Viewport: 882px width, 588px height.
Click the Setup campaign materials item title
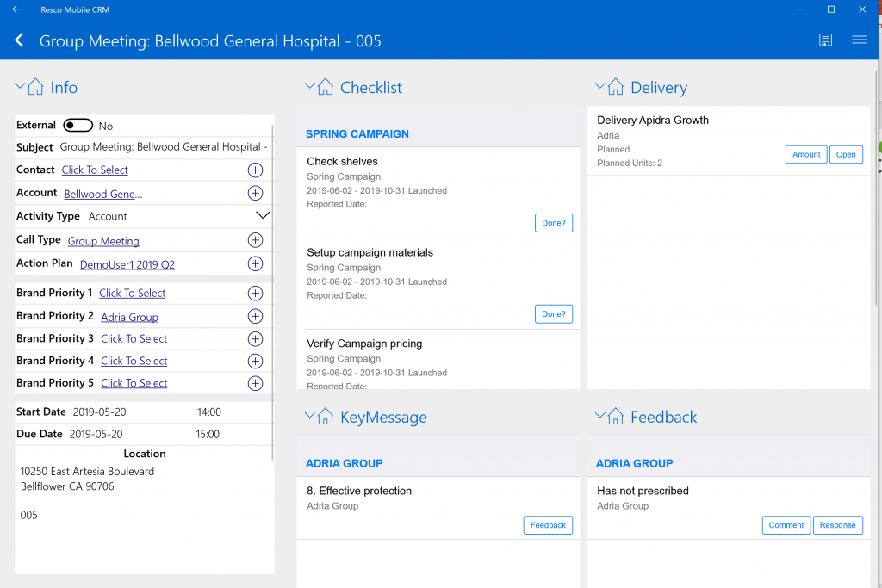370,252
